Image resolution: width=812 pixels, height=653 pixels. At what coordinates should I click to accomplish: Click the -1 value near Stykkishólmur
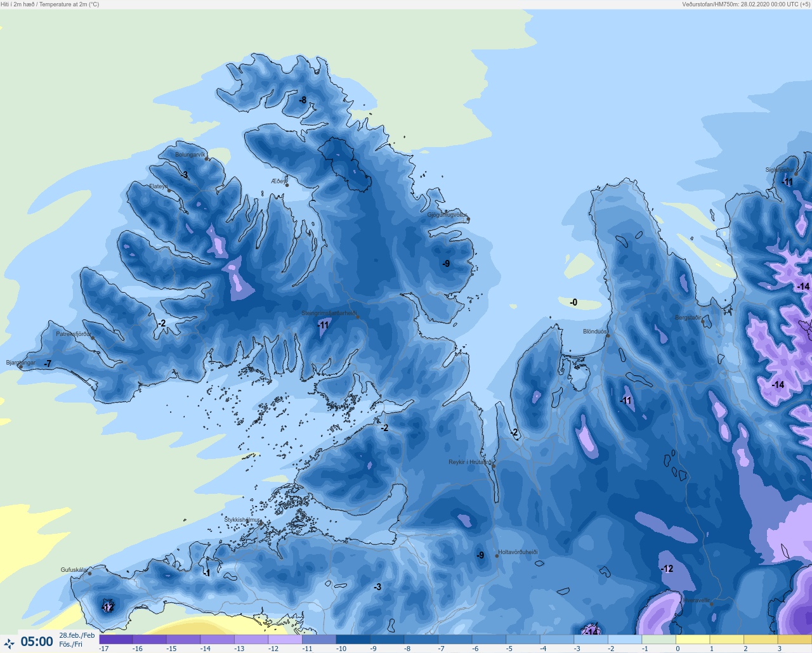click(206, 573)
